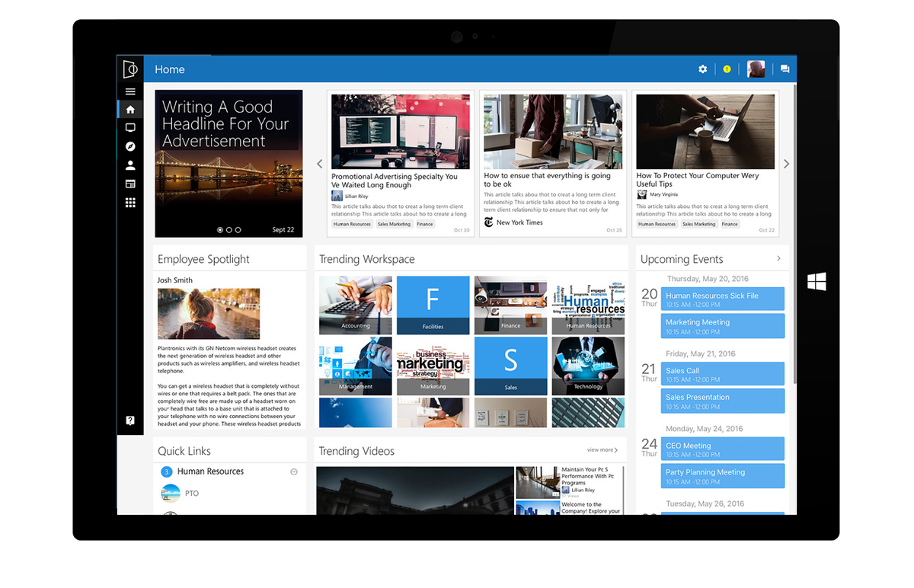
Task: Open the chat messages icon in the header
Action: (785, 69)
